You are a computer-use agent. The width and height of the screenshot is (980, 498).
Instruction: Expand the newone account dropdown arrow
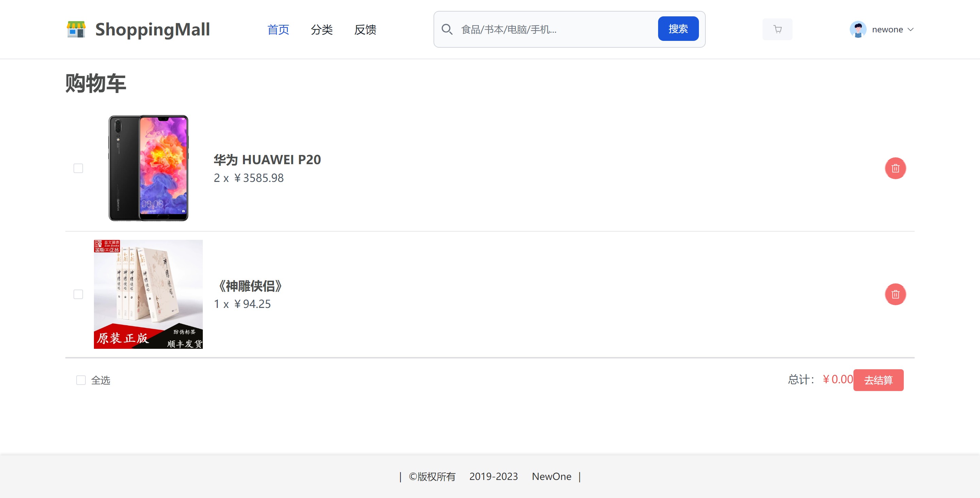[x=911, y=29]
